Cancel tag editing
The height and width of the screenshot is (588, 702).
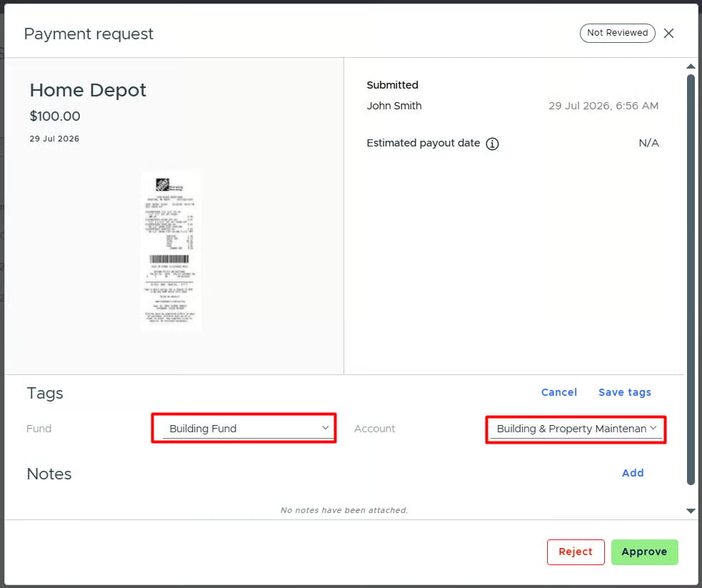pyautogui.click(x=558, y=392)
